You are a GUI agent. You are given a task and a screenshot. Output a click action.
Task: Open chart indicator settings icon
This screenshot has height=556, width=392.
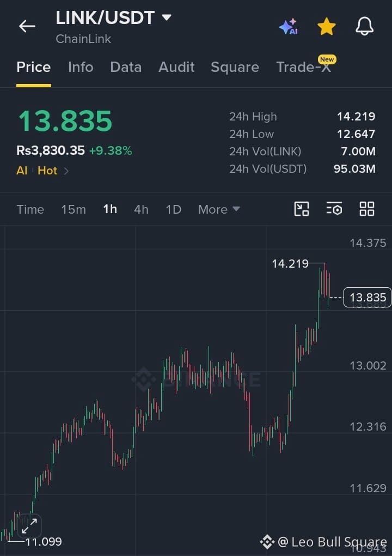(x=334, y=209)
